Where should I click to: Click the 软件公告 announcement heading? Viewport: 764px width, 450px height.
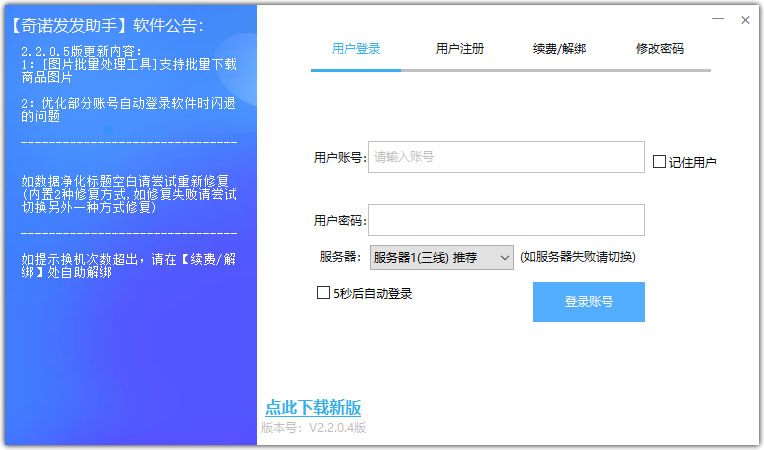click(x=107, y=25)
